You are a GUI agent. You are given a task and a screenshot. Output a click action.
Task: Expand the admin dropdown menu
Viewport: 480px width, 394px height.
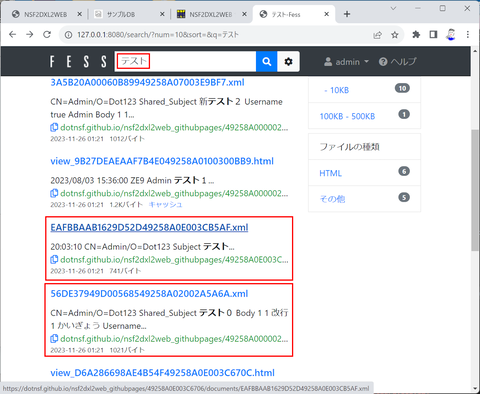tap(347, 62)
